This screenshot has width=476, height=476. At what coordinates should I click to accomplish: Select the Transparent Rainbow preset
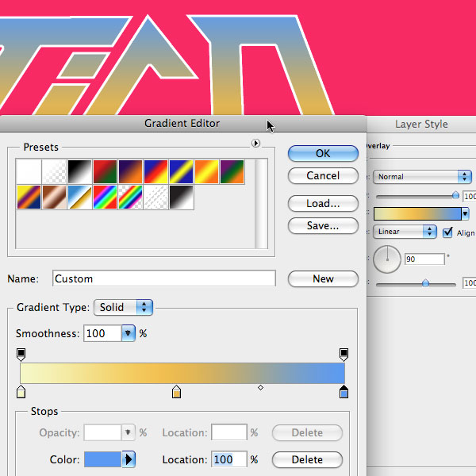pos(131,198)
